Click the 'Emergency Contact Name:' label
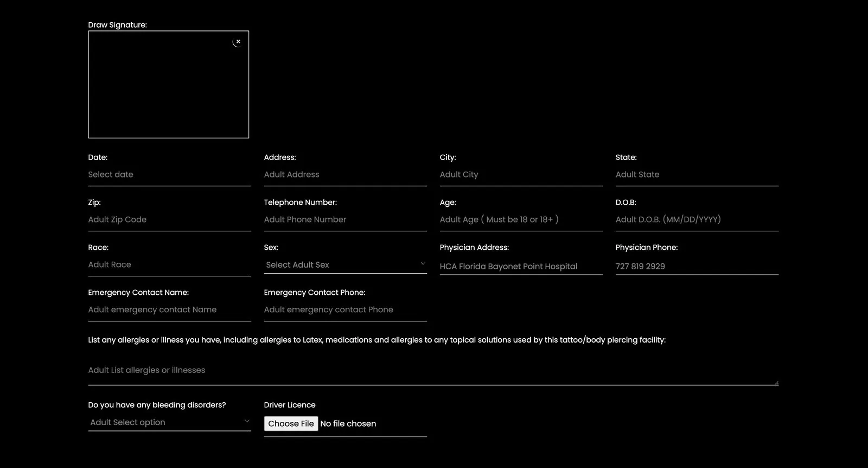This screenshot has width=868, height=468. click(x=138, y=293)
